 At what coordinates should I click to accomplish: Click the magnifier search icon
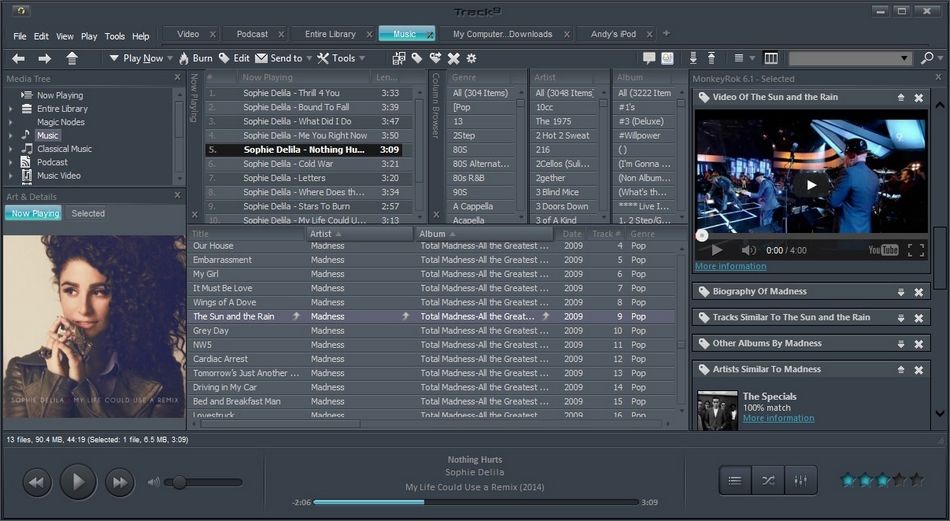tap(926, 58)
